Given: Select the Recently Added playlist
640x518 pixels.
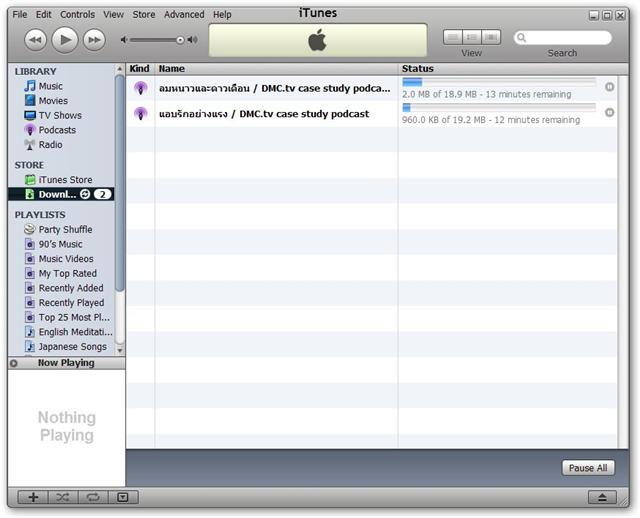Looking at the screenshot, I should coord(70,288).
